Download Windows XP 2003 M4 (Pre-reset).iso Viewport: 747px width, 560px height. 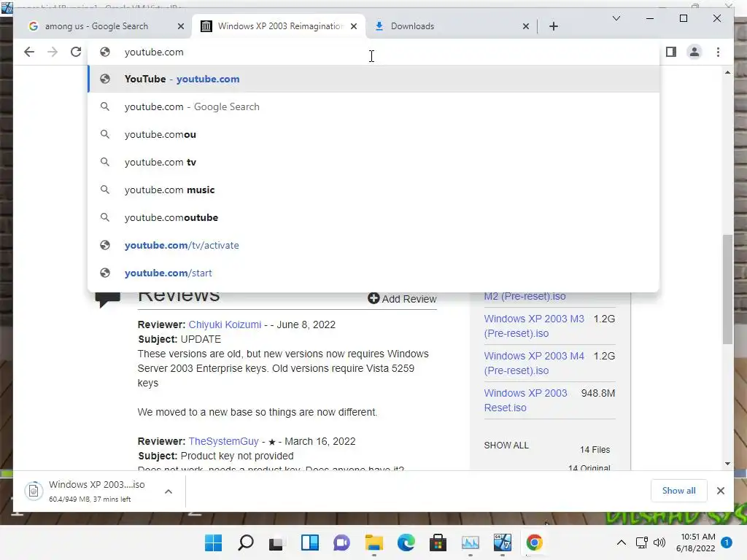pyautogui.click(x=534, y=363)
